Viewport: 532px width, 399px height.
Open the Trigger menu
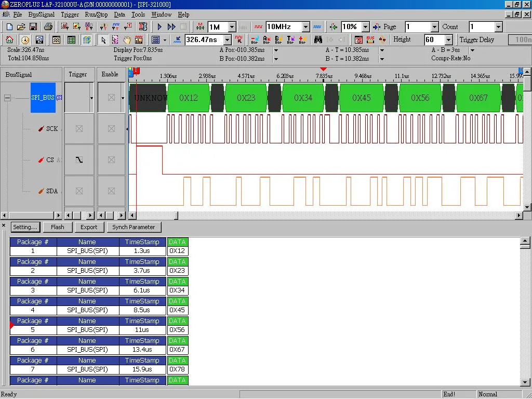point(70,15)
